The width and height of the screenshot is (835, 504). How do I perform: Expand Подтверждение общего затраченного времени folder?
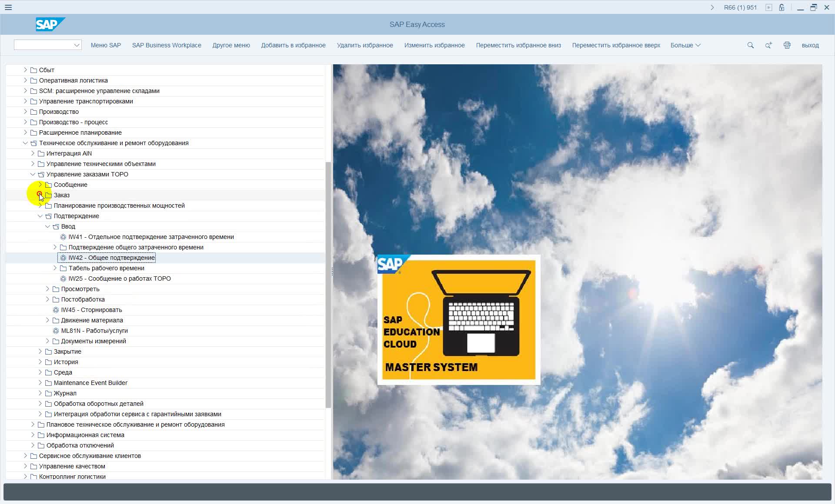coord(55,247)
